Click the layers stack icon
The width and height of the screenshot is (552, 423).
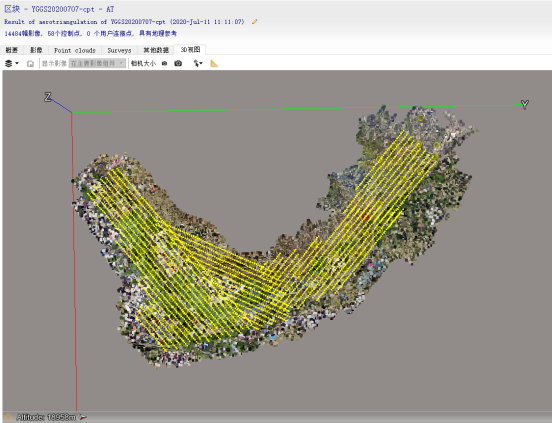[9, 63]
